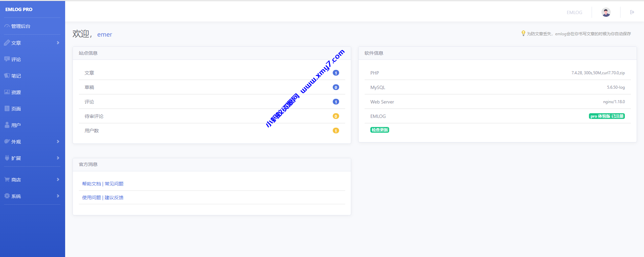The image size is (644, 257).
Task: Click the 检查更新 check update button
Action: coord(379,130)
